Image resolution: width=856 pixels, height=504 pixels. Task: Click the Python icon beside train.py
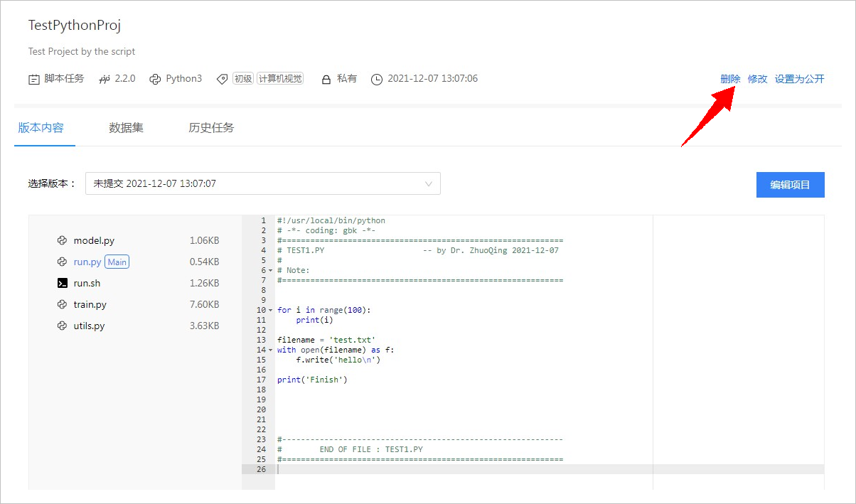(x=63, y=304)
